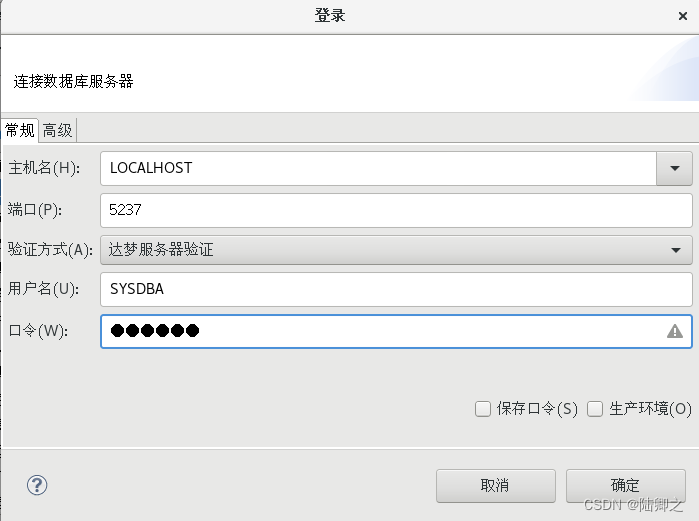Close the 登录 dialog window

pos(683,16)
